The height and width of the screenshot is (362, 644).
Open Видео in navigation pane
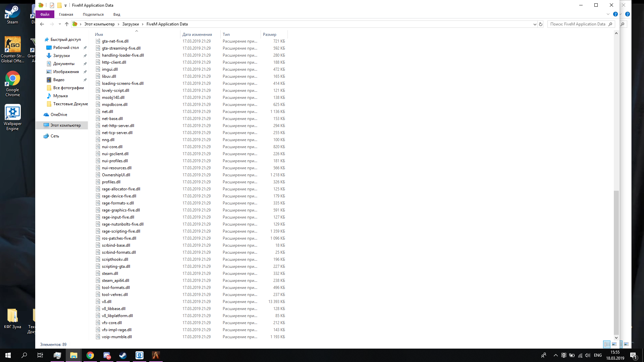coord(59,80)
